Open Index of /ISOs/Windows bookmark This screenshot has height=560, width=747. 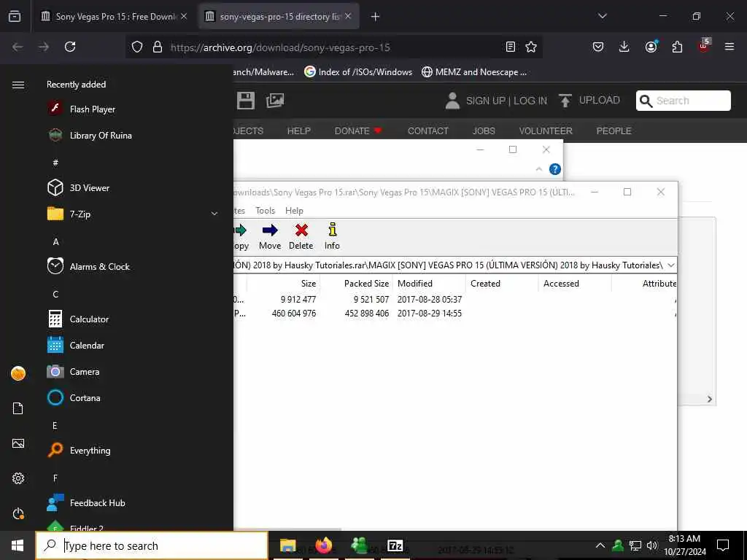(358, 72)
